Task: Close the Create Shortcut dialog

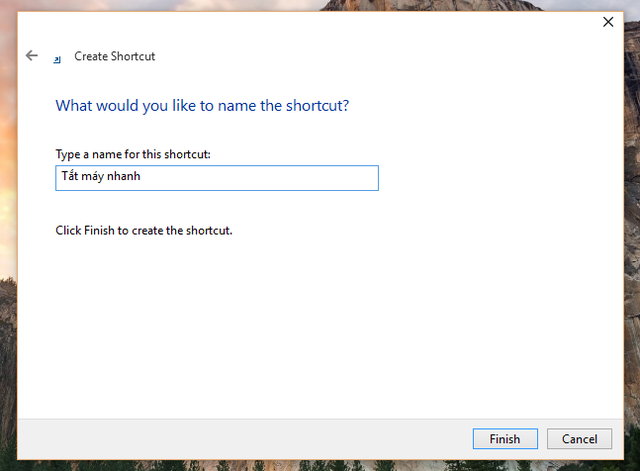Action: point(608,22)
